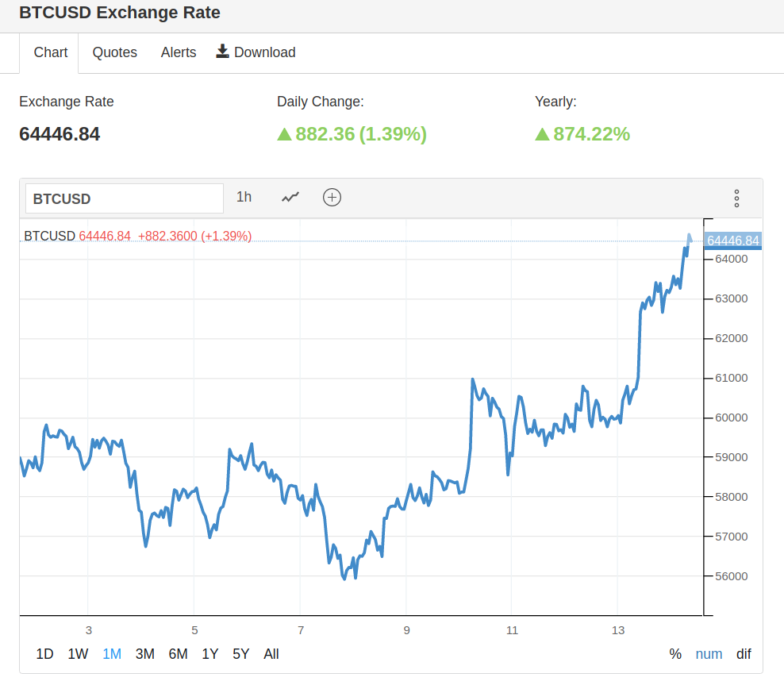Switch chart to 5Y range

240,654
